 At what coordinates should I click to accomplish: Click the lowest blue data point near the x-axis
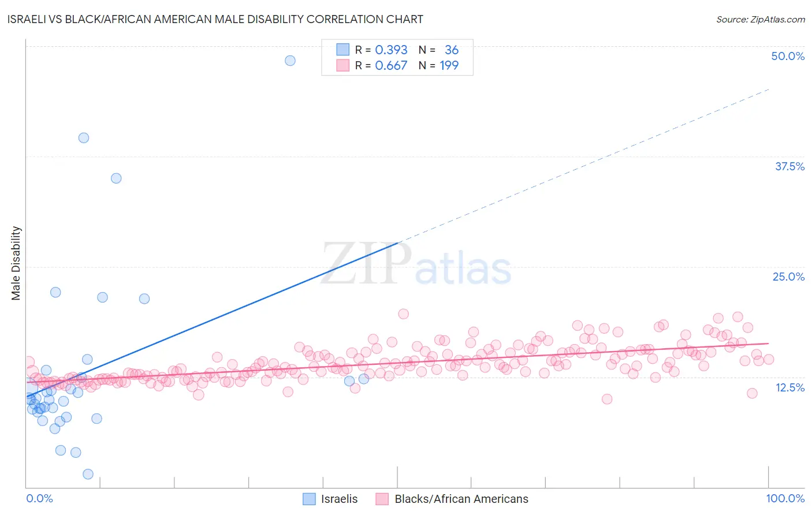pos(88,474)
